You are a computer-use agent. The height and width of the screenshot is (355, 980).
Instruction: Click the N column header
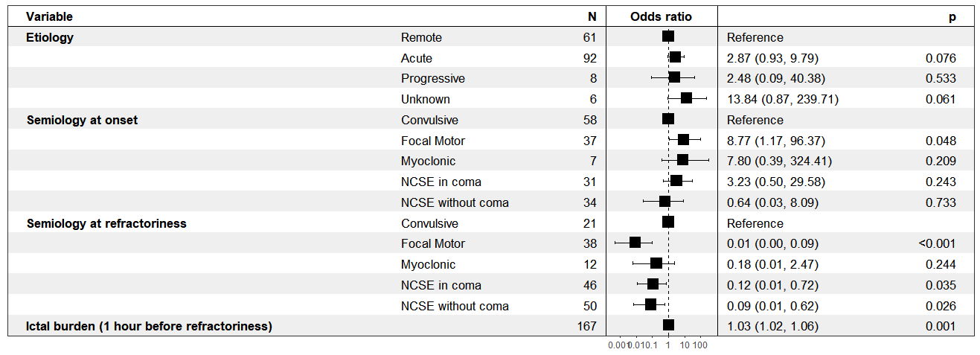tap(592, 16)
